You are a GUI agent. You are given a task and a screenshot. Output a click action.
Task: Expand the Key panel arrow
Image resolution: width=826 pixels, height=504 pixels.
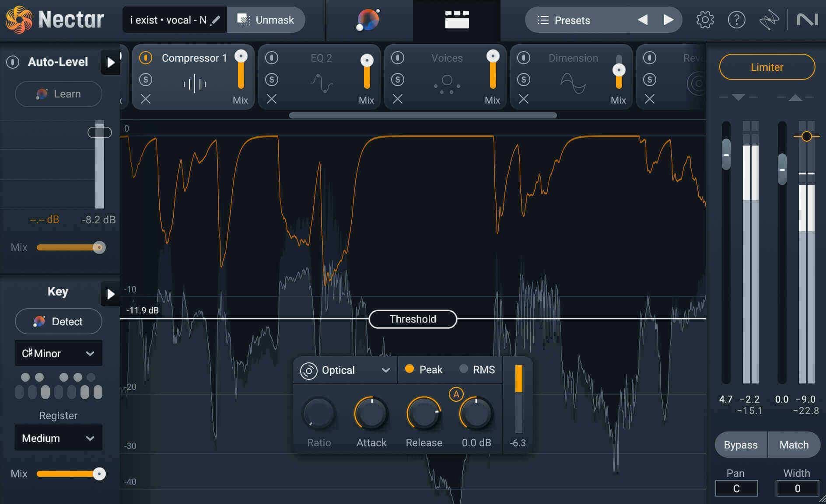(x=110, y=294)
